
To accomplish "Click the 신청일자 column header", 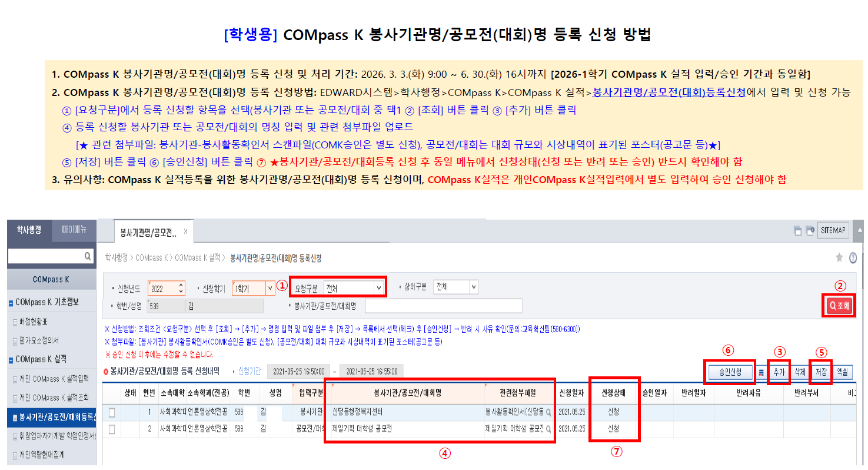I will tap(571, 393).
